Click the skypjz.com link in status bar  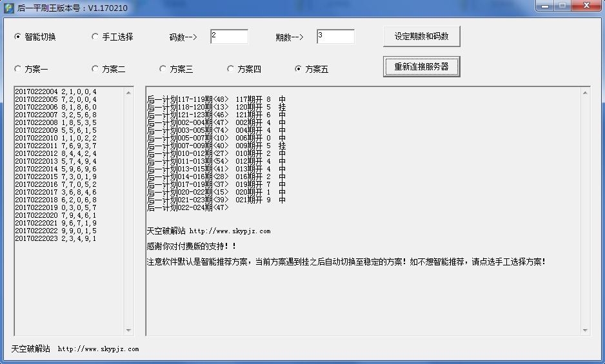[x=98, y=349]
